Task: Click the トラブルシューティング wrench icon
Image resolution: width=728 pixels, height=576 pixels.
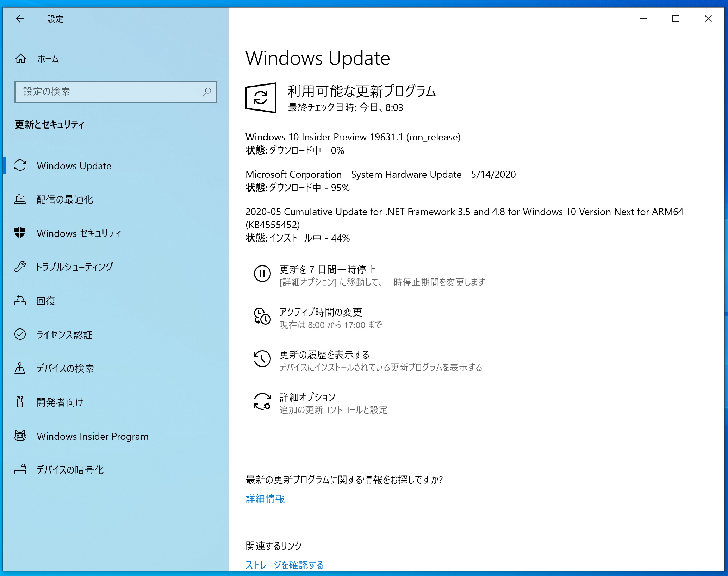Action: (x=20, y=267)
